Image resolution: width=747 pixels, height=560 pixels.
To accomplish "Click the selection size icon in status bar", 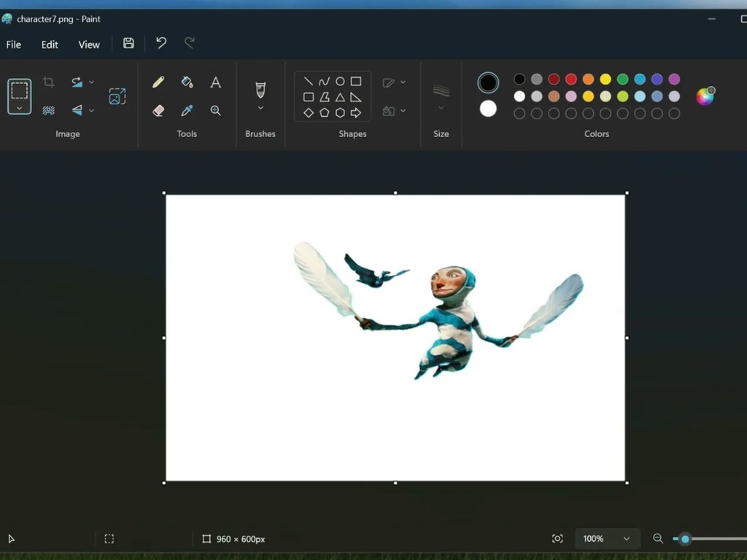I will (109, 539).
